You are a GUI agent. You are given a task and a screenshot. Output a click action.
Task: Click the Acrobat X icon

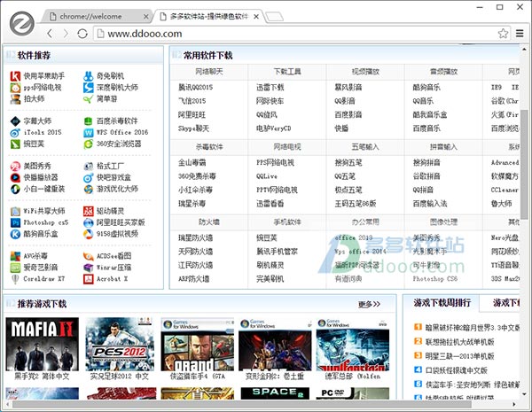pos(88,279)
